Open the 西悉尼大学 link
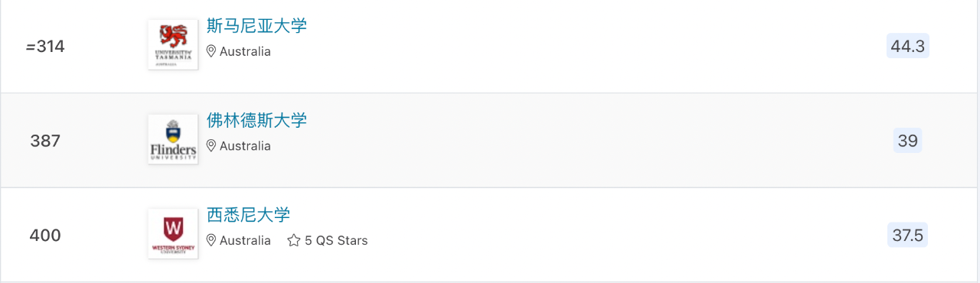Screen dimensions: 980x283 (248, 215)
